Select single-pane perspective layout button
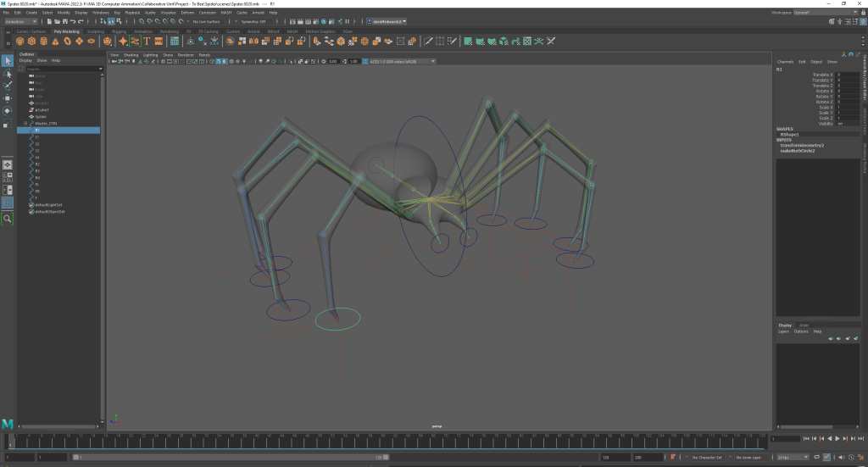The width and height of the screenshot is (868, 467). coord(7,165)
